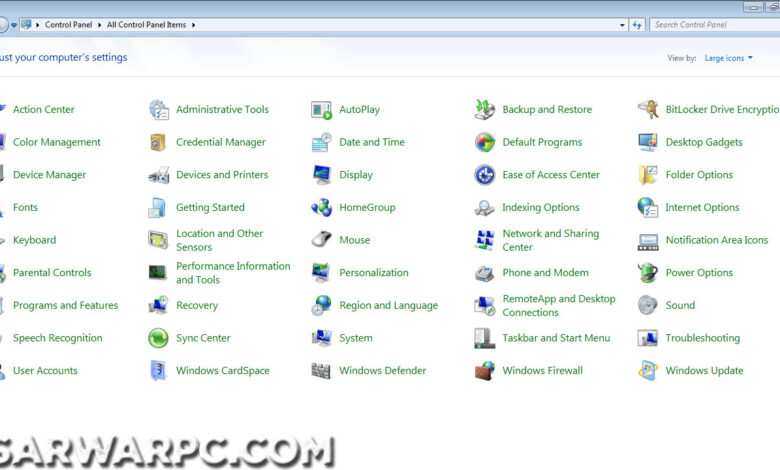This screenshot has height=470, width=780.
Task: Open the System icon
Action: tap(321, 338)
